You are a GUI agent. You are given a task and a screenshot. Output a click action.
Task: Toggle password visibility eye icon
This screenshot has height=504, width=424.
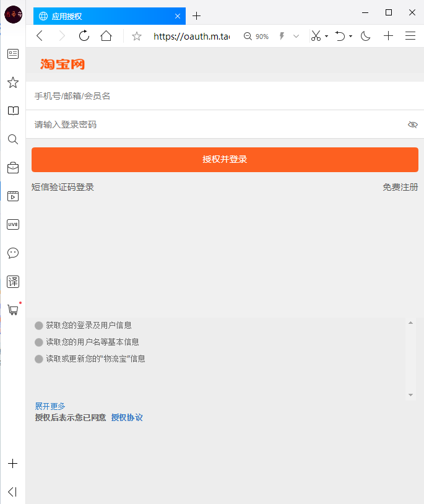[x=412, y=124]
